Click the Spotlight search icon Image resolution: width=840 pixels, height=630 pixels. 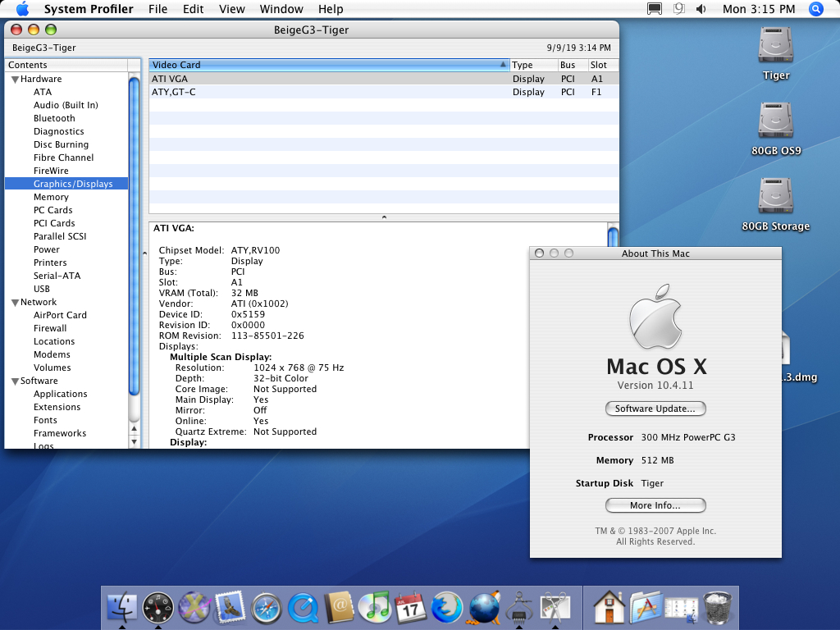tap(815, 9)
